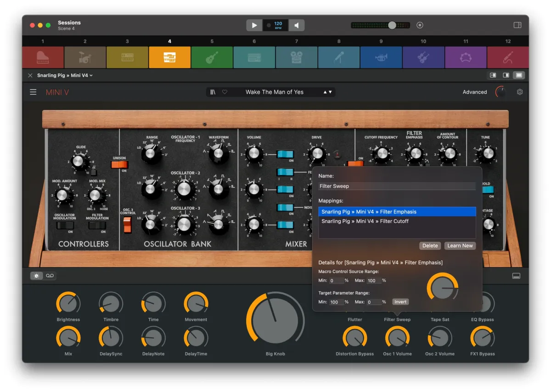
Task: Click the 120 BPM tempo display
Action: (x=275, y=25)
